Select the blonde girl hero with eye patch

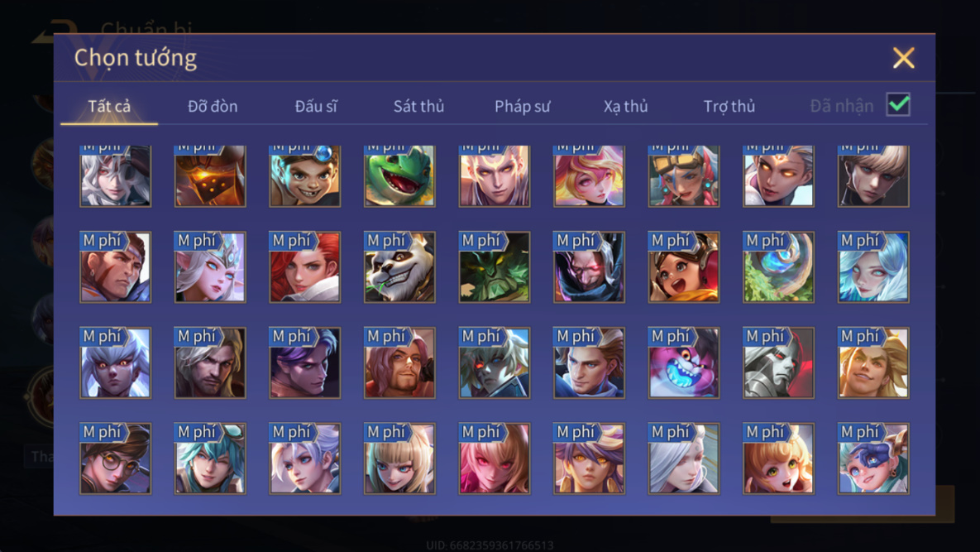click(x=873, y=458)
